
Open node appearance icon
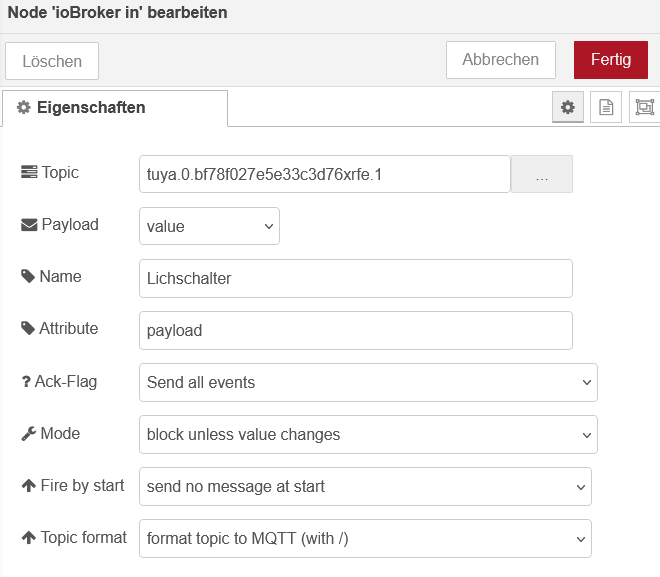[x=643, y=107]
